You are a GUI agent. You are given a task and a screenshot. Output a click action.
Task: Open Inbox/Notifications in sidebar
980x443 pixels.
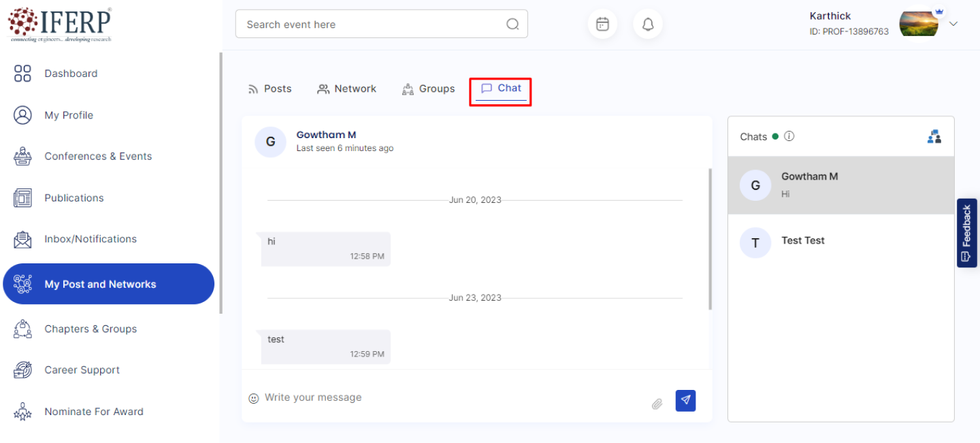click(91, 239)
